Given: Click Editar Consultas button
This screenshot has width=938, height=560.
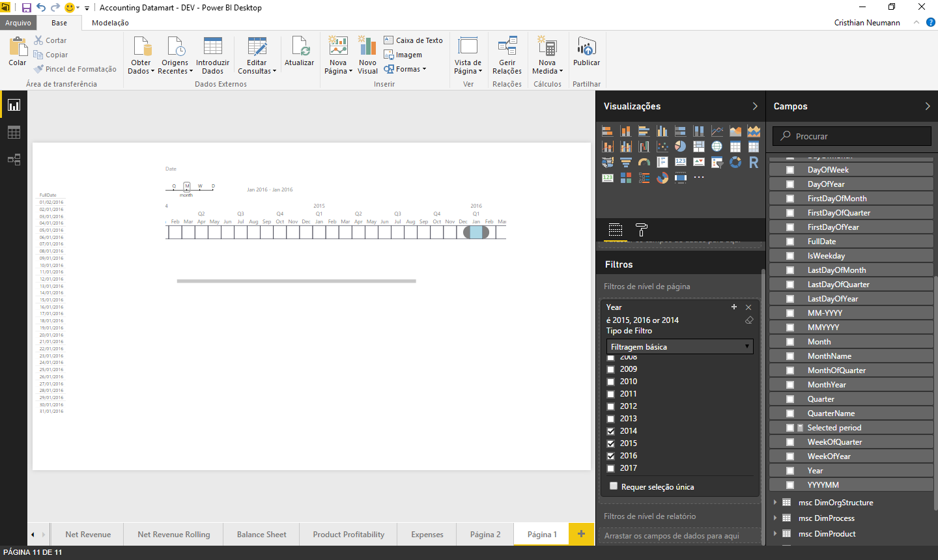Looking at the screenshot, I should click(257, 55).
